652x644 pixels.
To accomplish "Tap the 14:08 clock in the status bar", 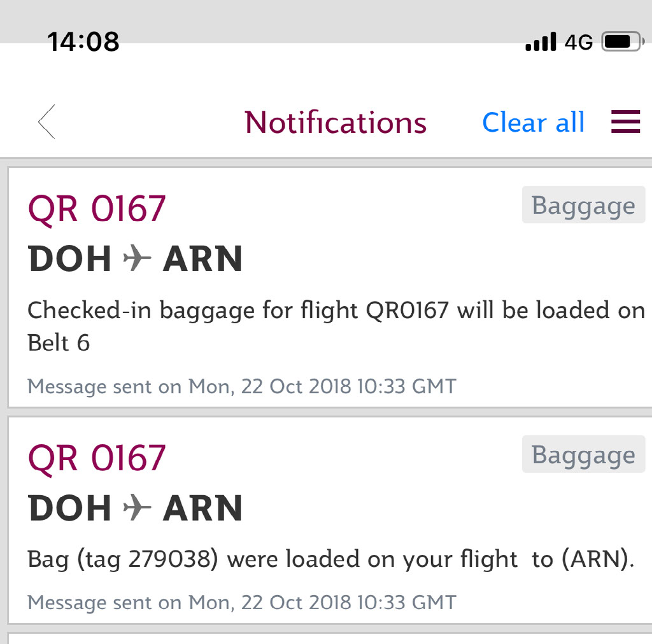I will [83, 42].
